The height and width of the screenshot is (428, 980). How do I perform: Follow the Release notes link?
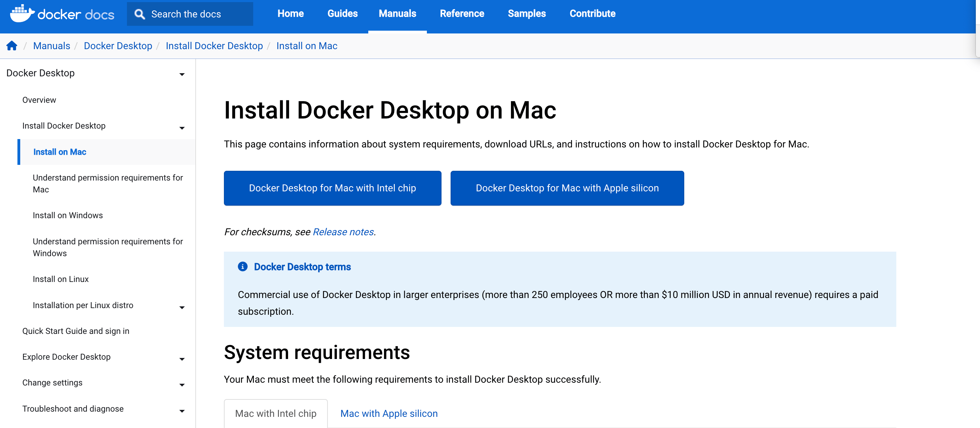[x=343, y=231]
